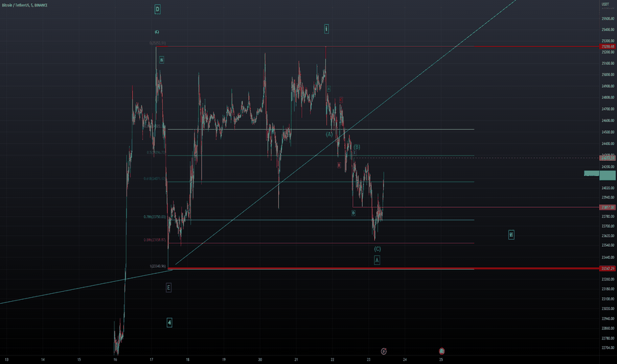Click the small red c label

[341, 100]
